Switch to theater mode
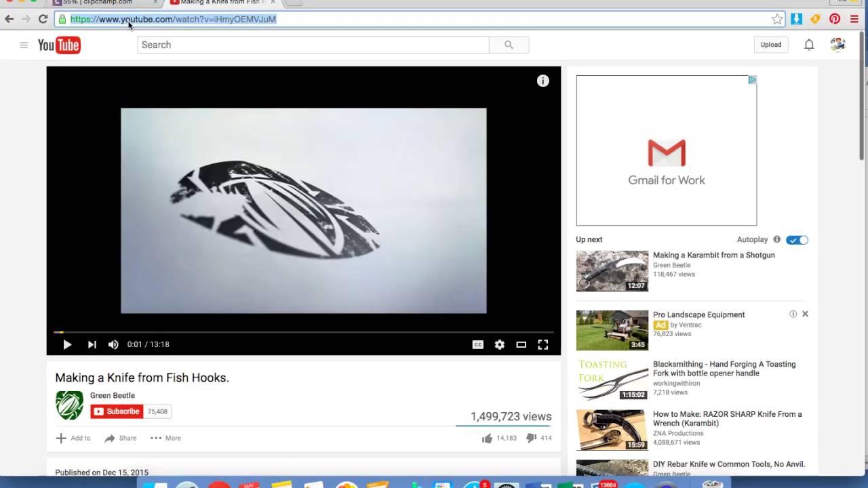868x488 pixels. 521,344
